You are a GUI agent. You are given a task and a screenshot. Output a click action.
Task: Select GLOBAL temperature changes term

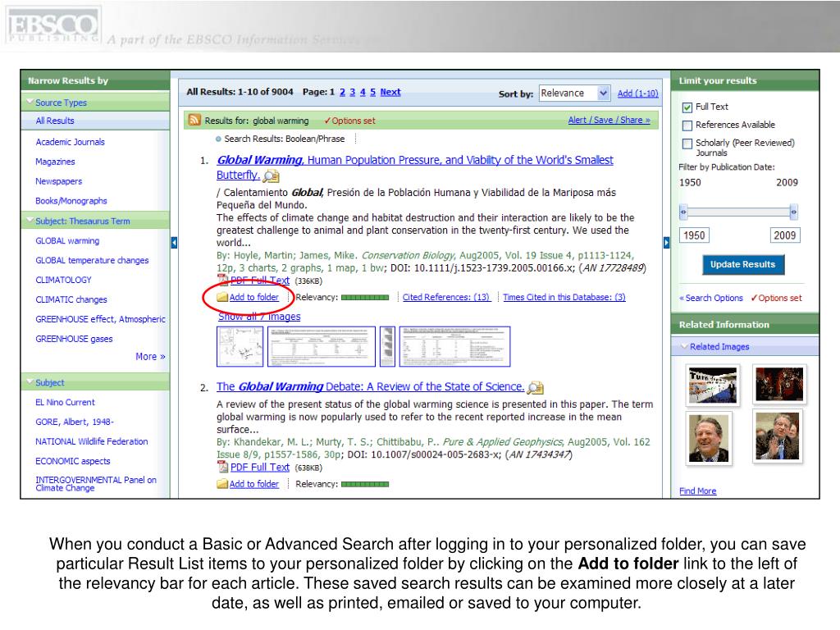point(92,260)
